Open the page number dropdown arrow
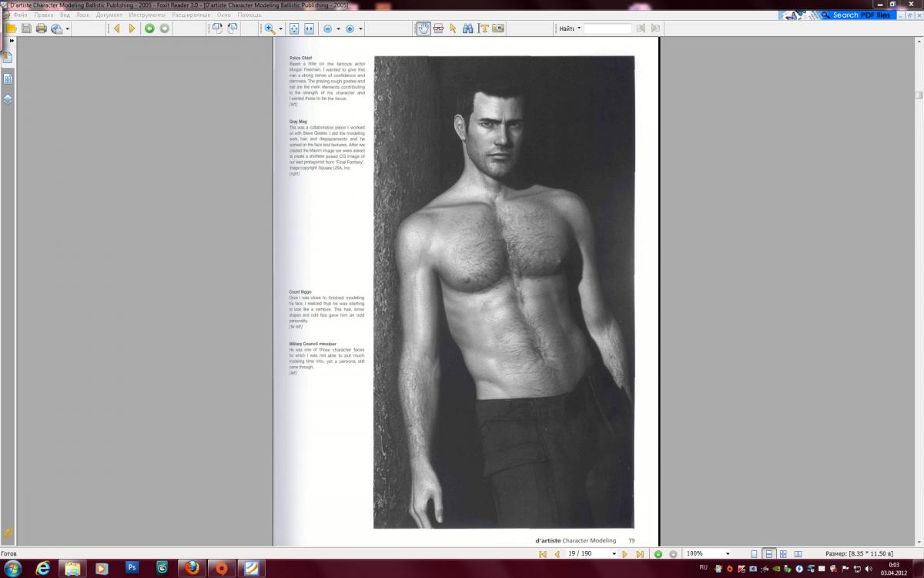 point(614,553)
